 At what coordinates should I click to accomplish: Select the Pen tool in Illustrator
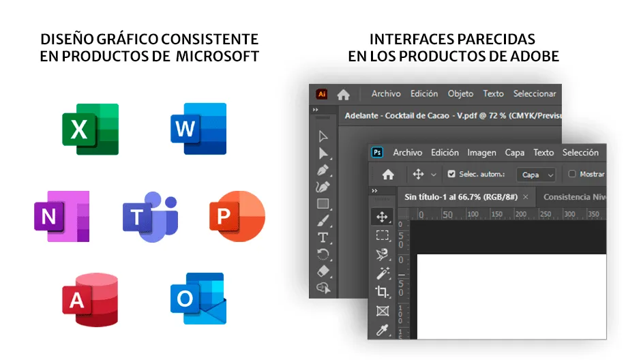click(323, 170)
